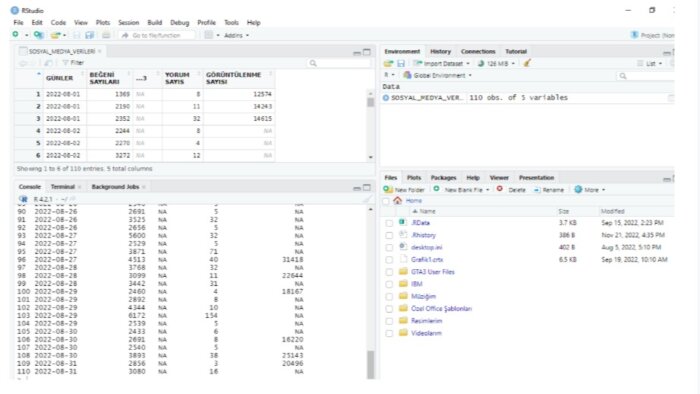The height and width of the screenshot is (394, 700).
Task: Open the Session menu
Action: (129, 22)
